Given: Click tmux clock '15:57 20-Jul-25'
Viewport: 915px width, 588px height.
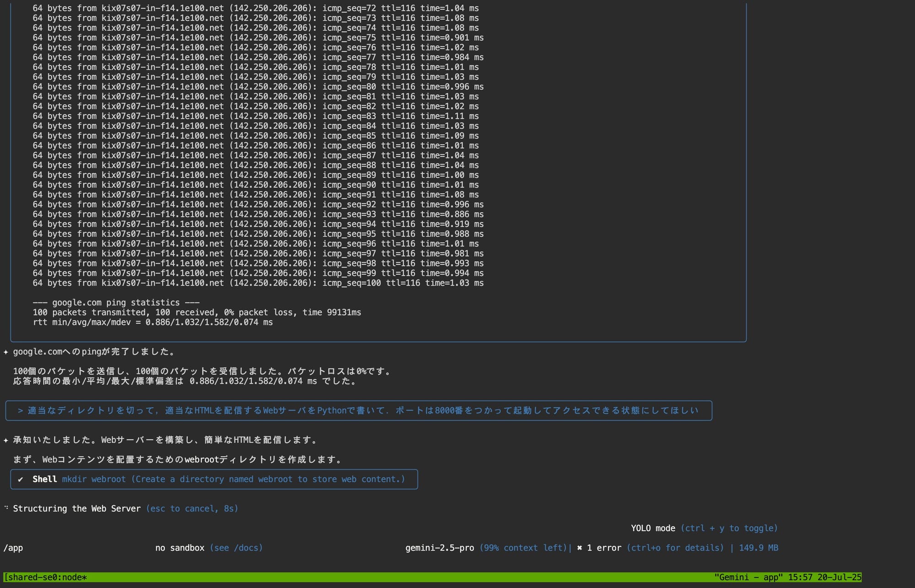Looking at the screenshot, I should pos(825,577).
